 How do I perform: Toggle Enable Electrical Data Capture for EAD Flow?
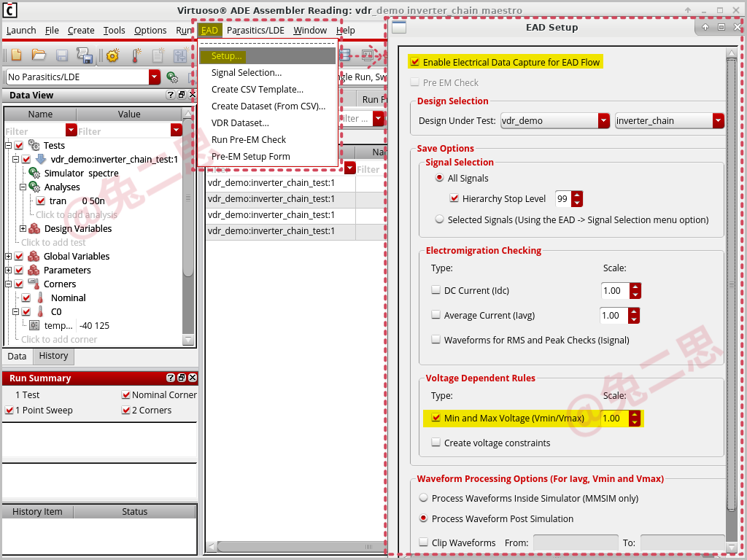(x=414, y=62)
